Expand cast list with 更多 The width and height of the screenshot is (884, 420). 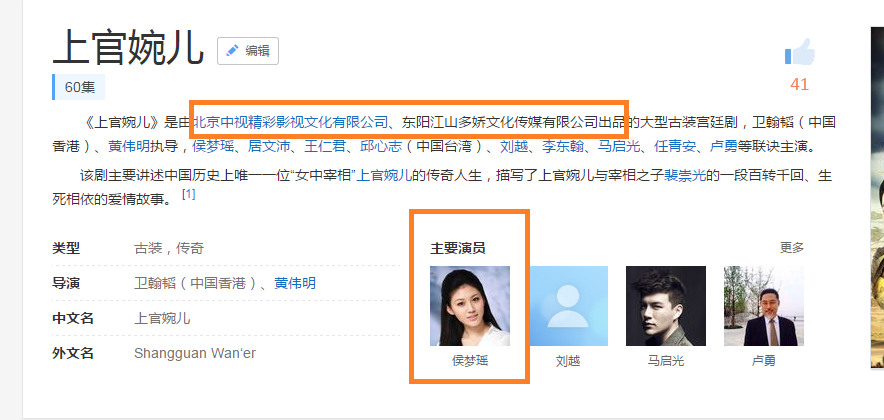pyautogui.click(x=792, y=247)
